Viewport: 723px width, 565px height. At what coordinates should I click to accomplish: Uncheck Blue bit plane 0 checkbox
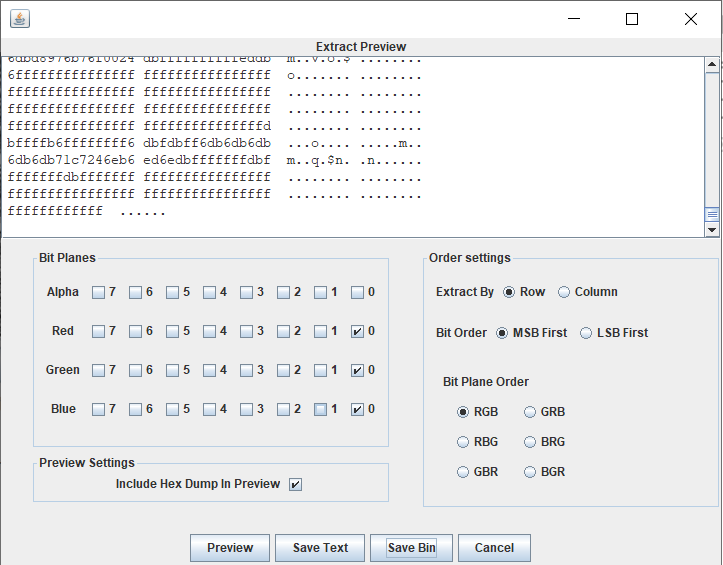[x=357, y=410]
